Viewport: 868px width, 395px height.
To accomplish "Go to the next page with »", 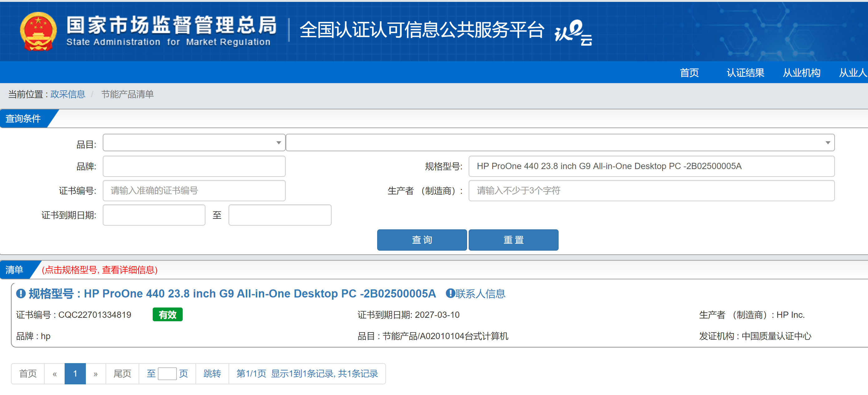I will tap(96, 373).
